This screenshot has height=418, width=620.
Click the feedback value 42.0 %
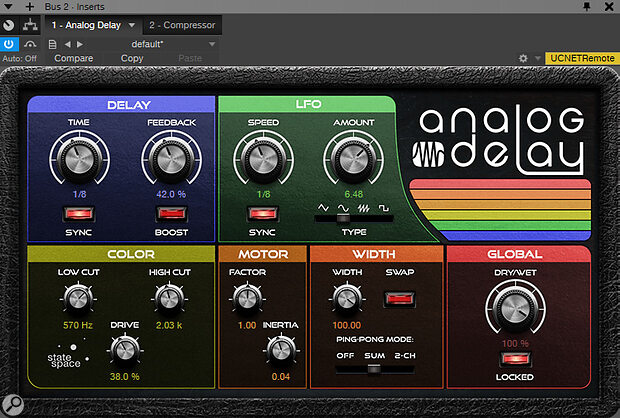(171, 194)
